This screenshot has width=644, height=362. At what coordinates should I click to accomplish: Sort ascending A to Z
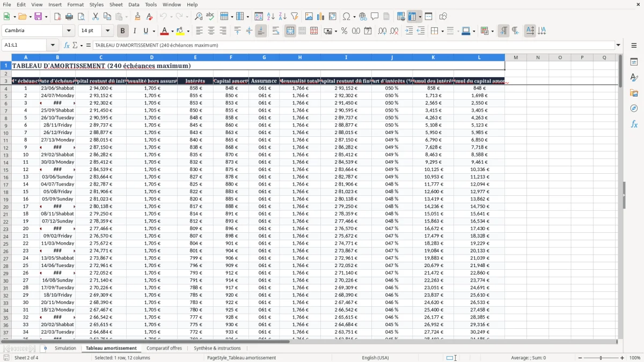click(270, 17)
